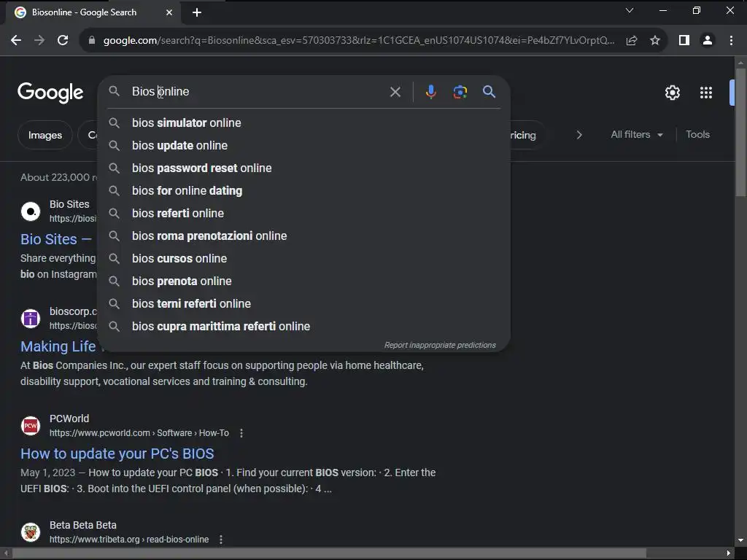View site information lock icon
This screenshot has width=747, height=560.
tap(92, 41)
